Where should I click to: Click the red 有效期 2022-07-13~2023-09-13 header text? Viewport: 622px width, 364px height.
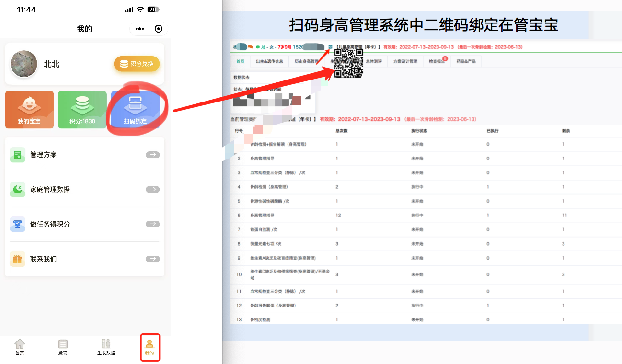418,47
